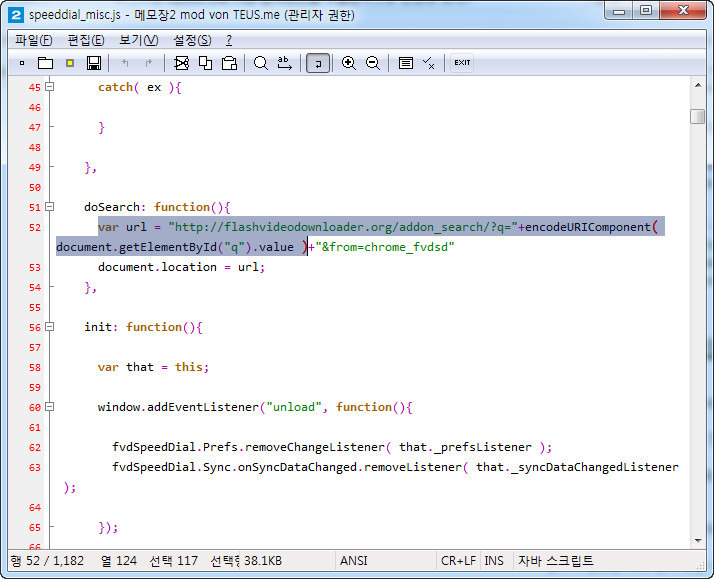The height and width of the screenshot is (579, 714).
Task: Open the 보기(V) menu
Action: click(x=138, y=40)
